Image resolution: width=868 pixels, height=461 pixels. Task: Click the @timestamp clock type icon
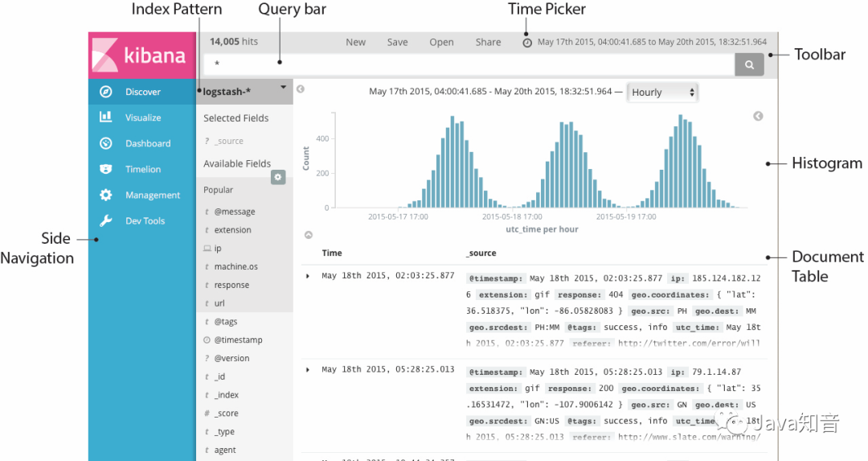point(207,340)
